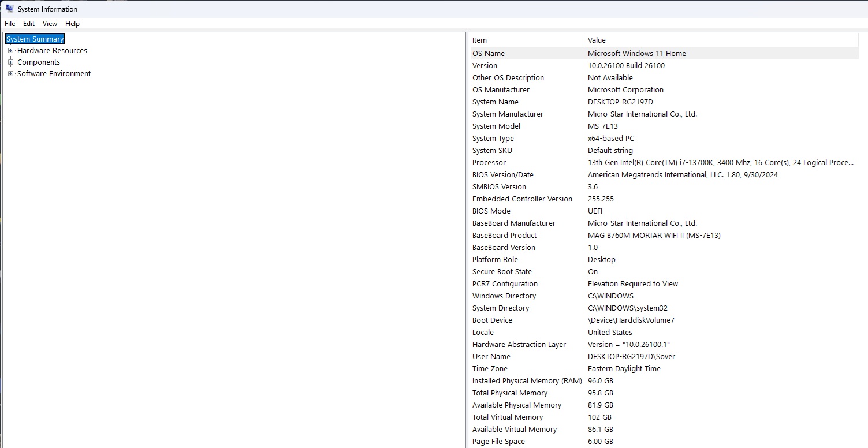Select Installed Physical Memory (RAM) item
This screenshot has width=868, height=448.
click(527, 380)
